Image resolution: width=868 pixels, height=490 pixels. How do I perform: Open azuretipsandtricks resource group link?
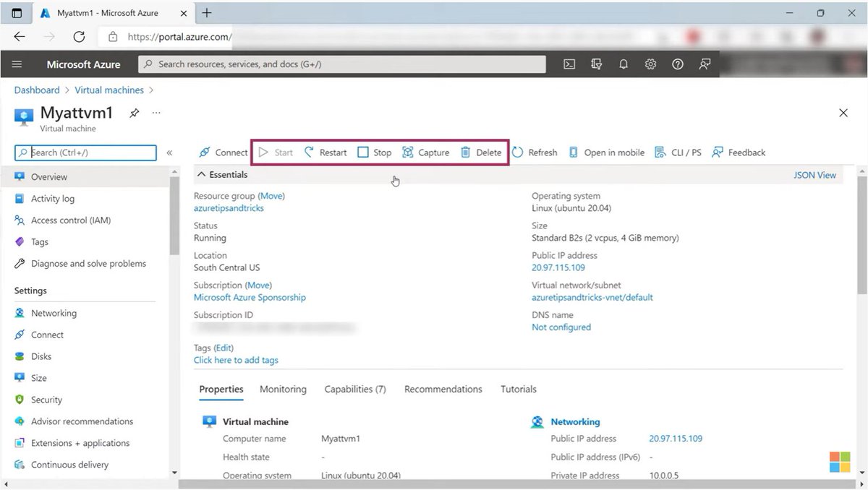coord(229,208)
